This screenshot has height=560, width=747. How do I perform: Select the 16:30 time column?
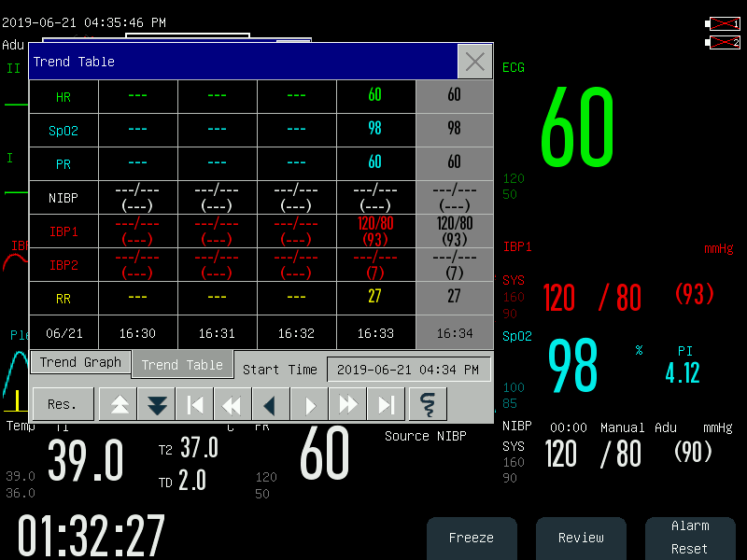137,333
